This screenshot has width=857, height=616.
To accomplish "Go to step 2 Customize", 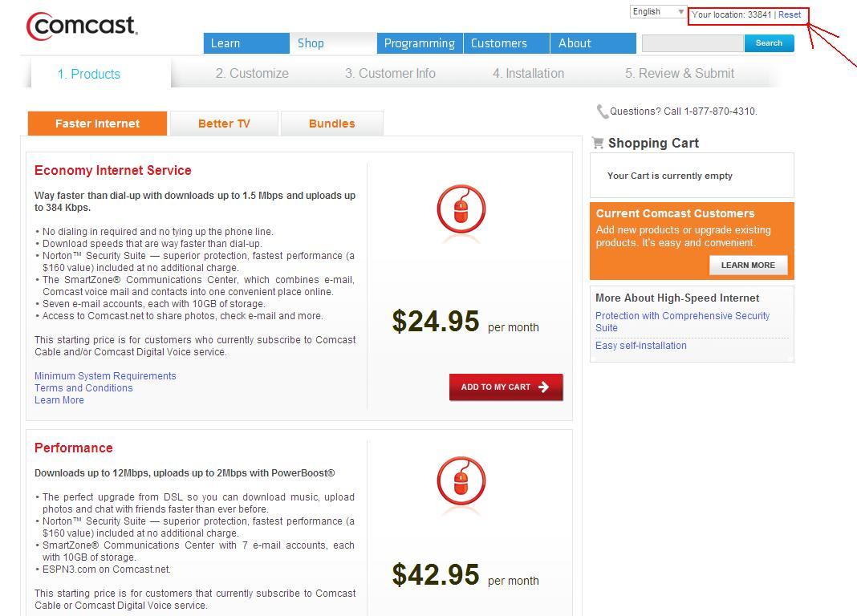I will (252, 73).
